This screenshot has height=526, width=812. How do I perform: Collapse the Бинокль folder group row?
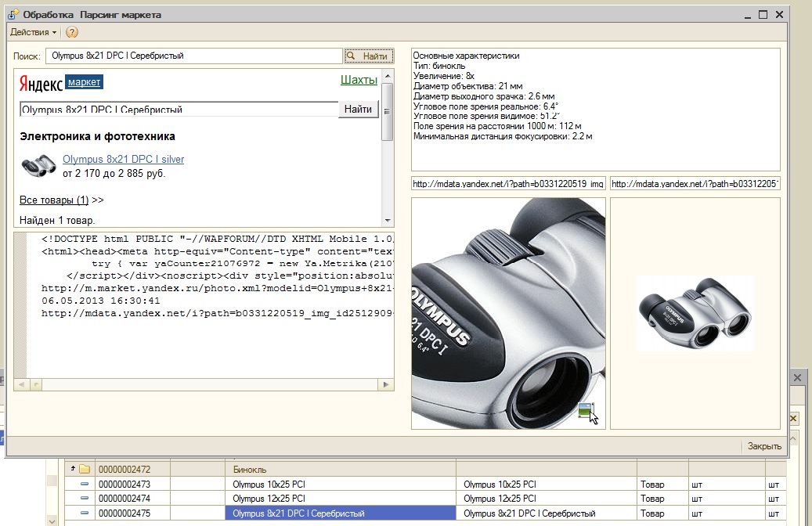pos(73,470)
